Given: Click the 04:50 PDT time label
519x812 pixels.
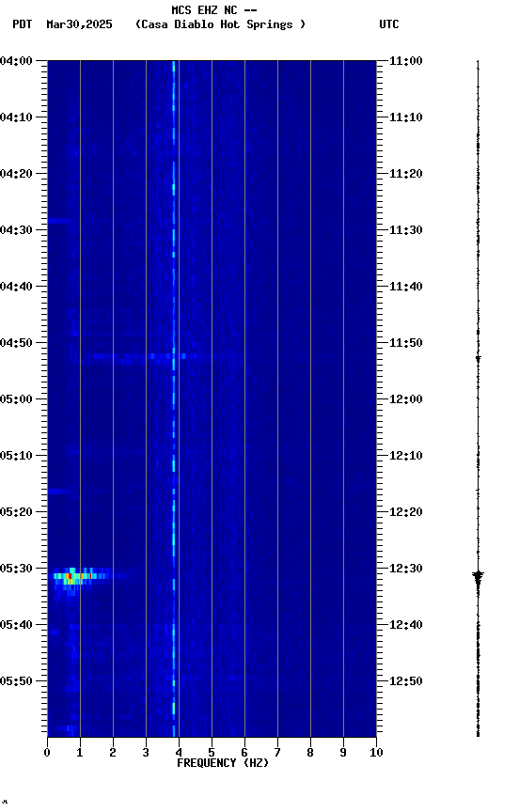Looking at the screenshot, I should click(16, 343).
